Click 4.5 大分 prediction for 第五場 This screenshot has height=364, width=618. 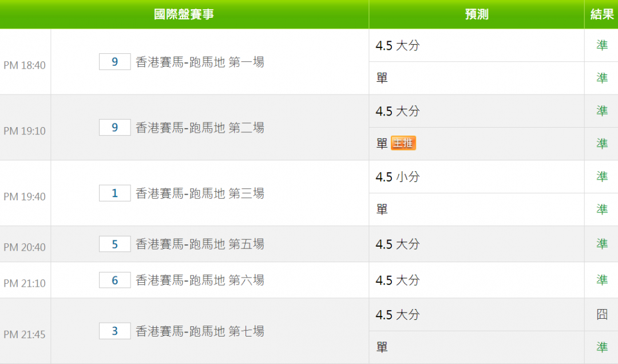pyautogui.click(x=398, y=244)
